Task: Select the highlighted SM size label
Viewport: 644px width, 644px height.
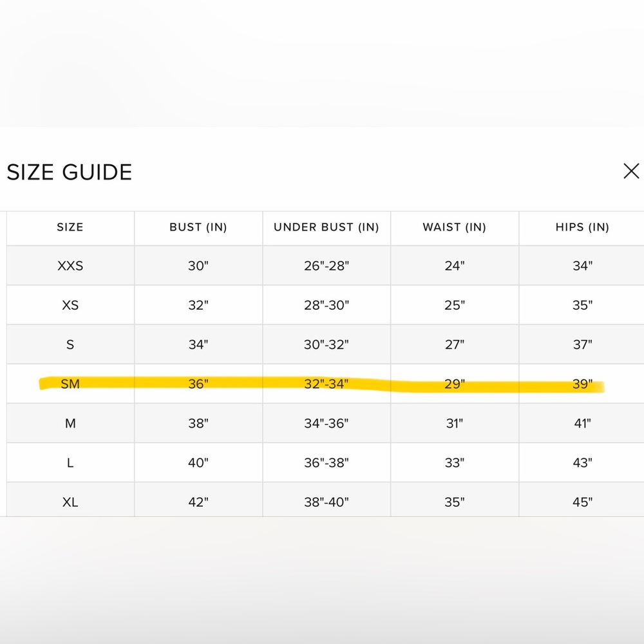Action: [x=70, y=384]
